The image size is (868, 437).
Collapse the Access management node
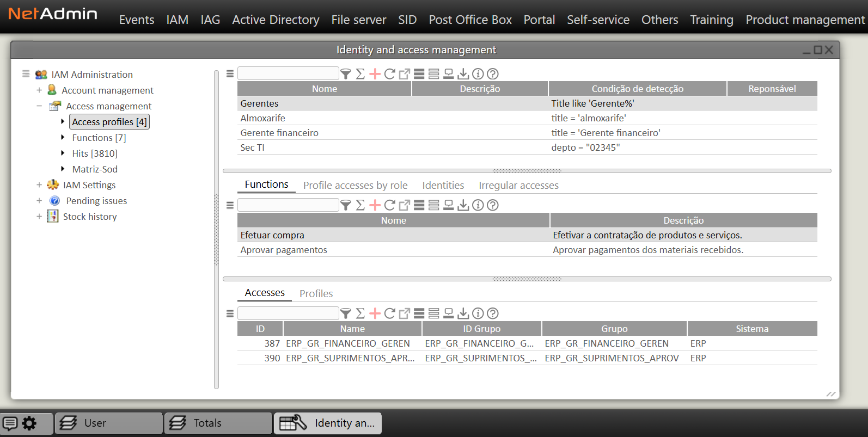pyautogui.click(x=39, y=106)
